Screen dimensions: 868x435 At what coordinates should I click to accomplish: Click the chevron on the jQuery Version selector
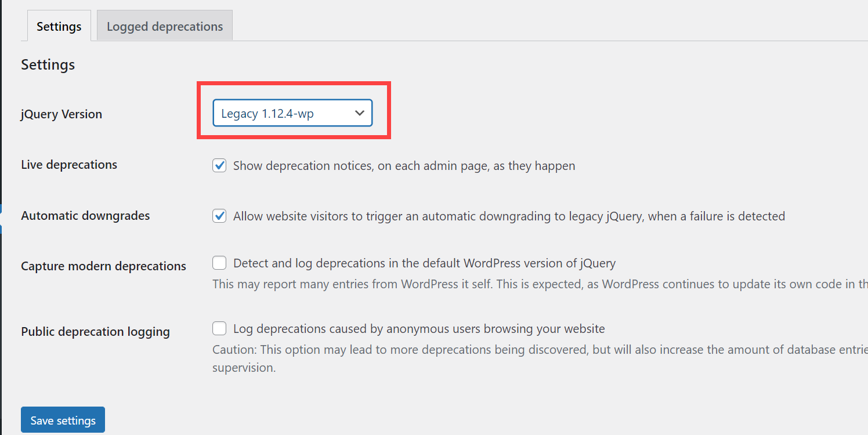click(x=360, y=113)
